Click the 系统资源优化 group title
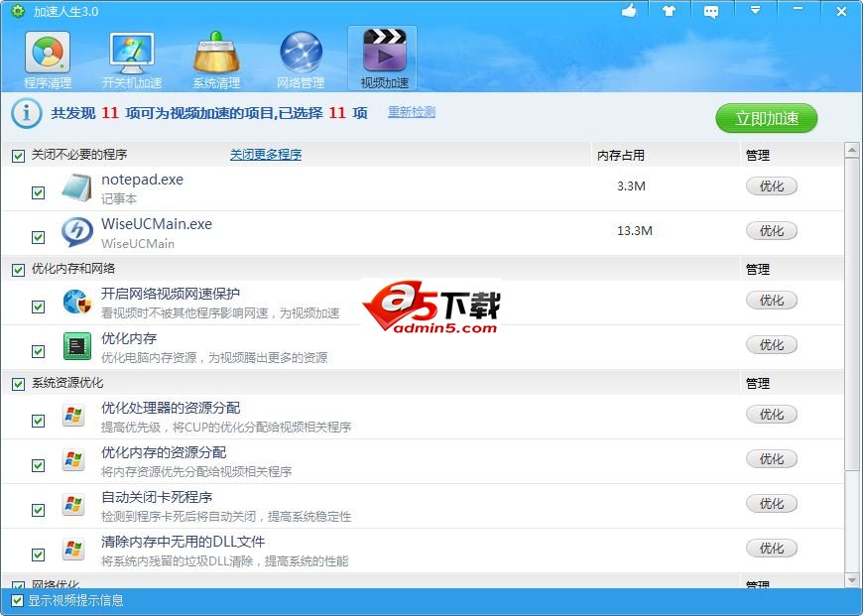863x616 pixels. point(67,383)
